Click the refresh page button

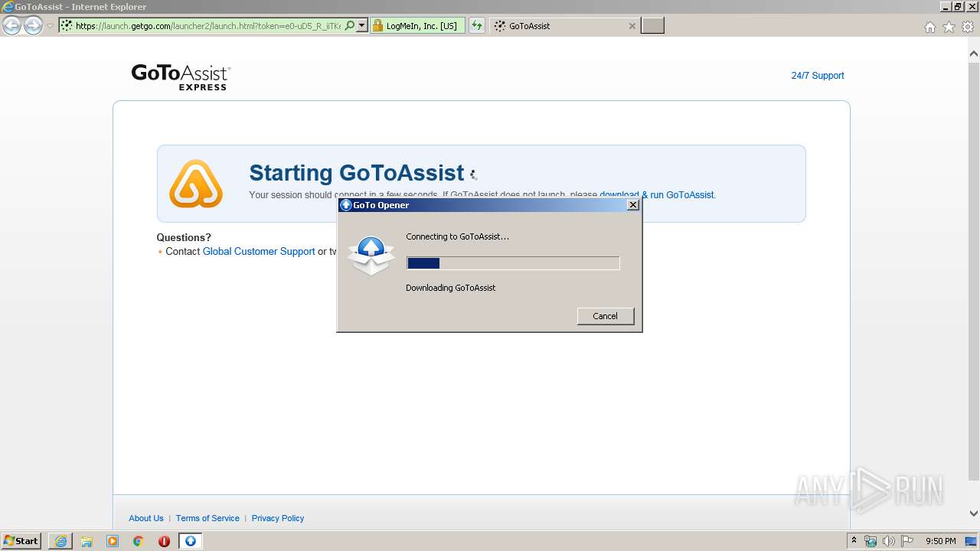pyautogui.click(x=477, y=26)
